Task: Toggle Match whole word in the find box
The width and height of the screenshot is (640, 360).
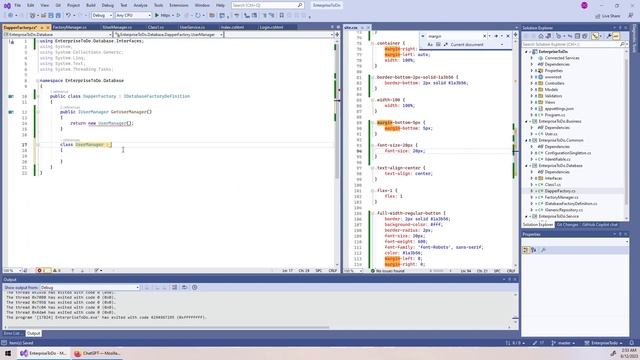Action: pyautogui.click(x=438, y=44)
